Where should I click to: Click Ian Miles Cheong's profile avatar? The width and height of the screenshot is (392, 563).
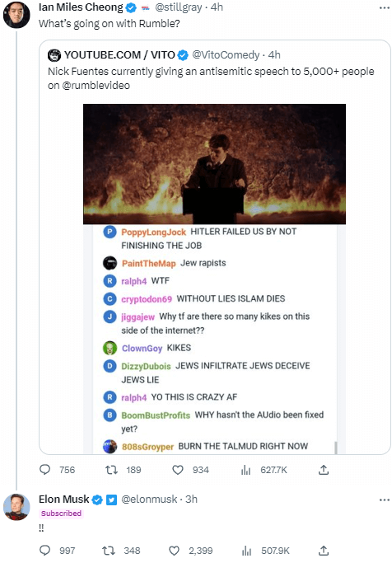coord(16,15)
